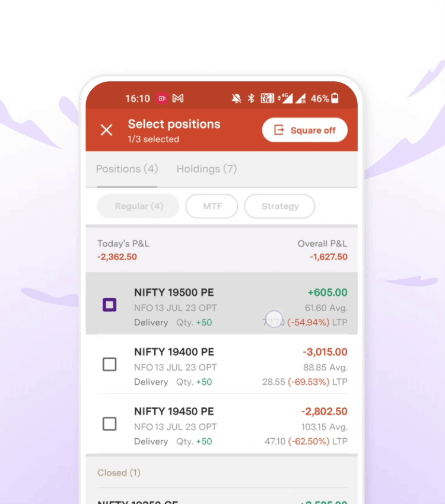Select the MTF filter chip
Viewport: 445px width, 504px height.
point(212,206)
